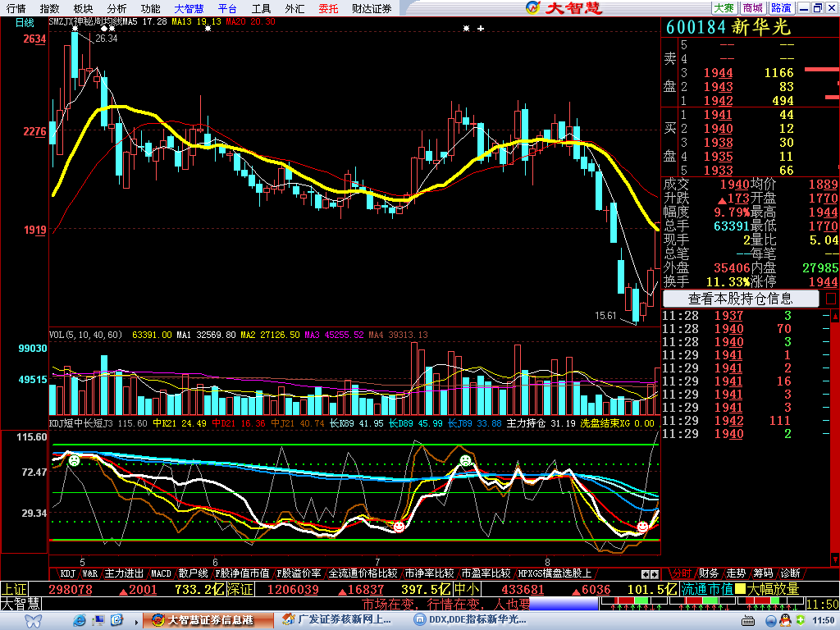The height and width of the screenshot is (630, 840).
Task: Click scroll down arrow of trade list
Action: pyautogui.click(x=834, y=559)
